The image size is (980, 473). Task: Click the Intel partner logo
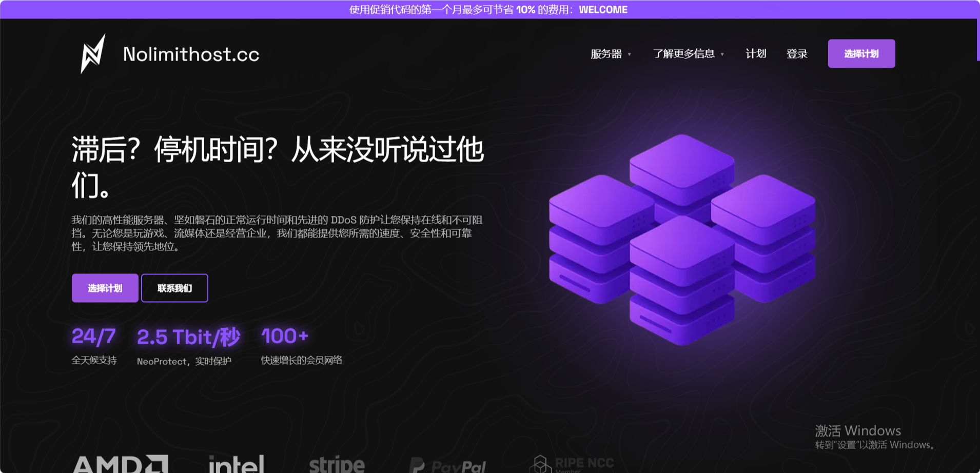tap(236, 464)
